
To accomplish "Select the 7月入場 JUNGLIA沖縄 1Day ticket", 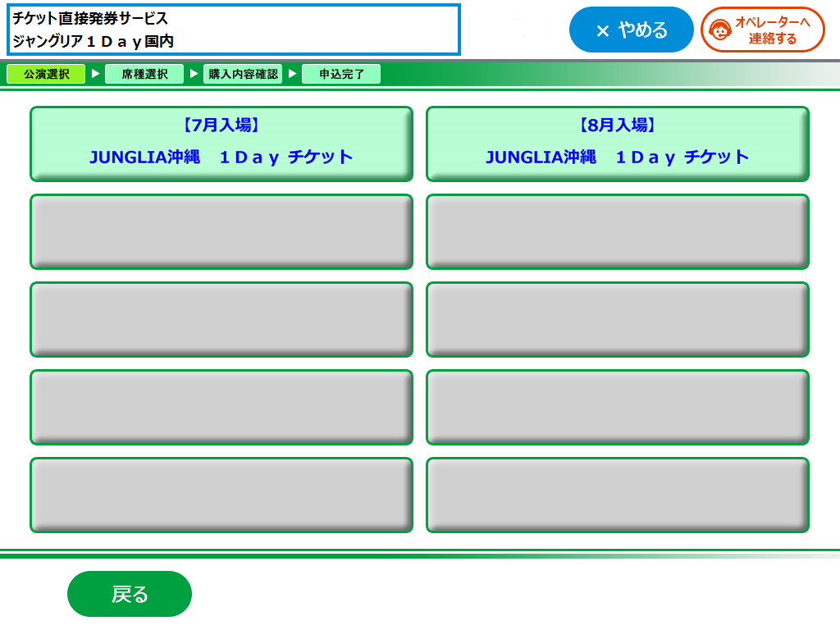I will (221, 144).
